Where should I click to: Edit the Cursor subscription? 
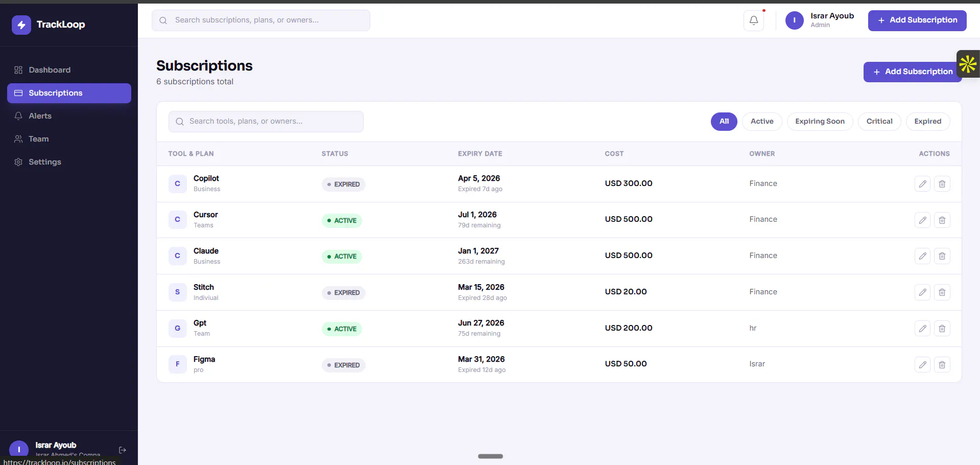922,220
